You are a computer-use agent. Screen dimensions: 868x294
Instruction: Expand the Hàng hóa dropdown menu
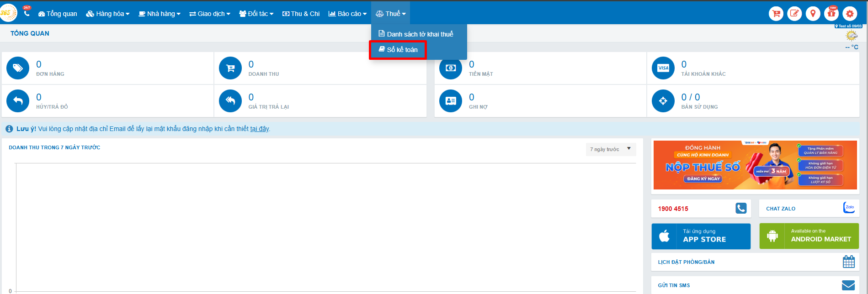point(108,14)
